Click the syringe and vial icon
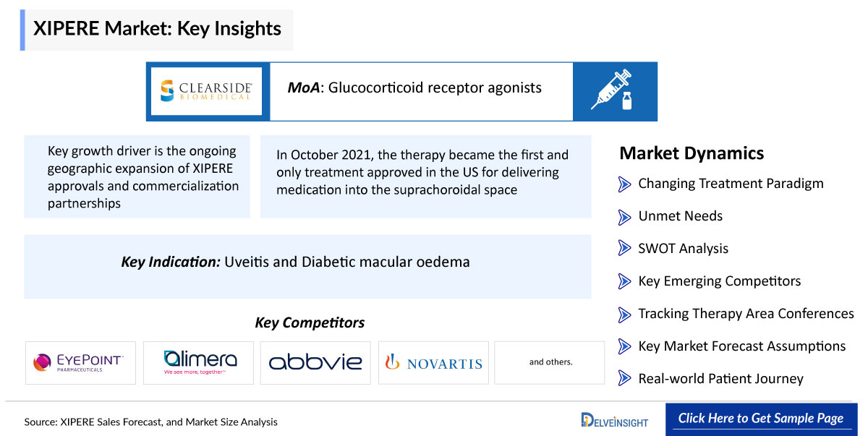Image resolution: width=868 pixels, height=436 pixels. pos(614,91)
